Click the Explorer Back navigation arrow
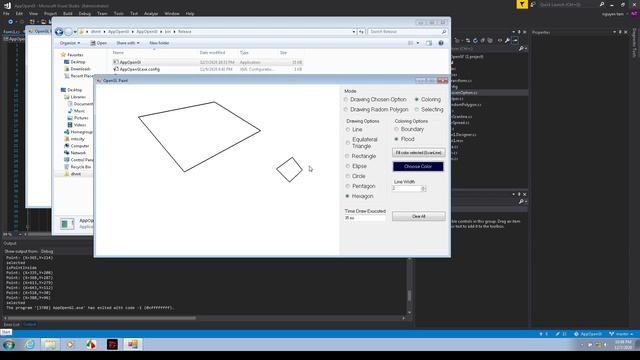The image size is (640, 360). pyautogui.click(x=59, y=32)
